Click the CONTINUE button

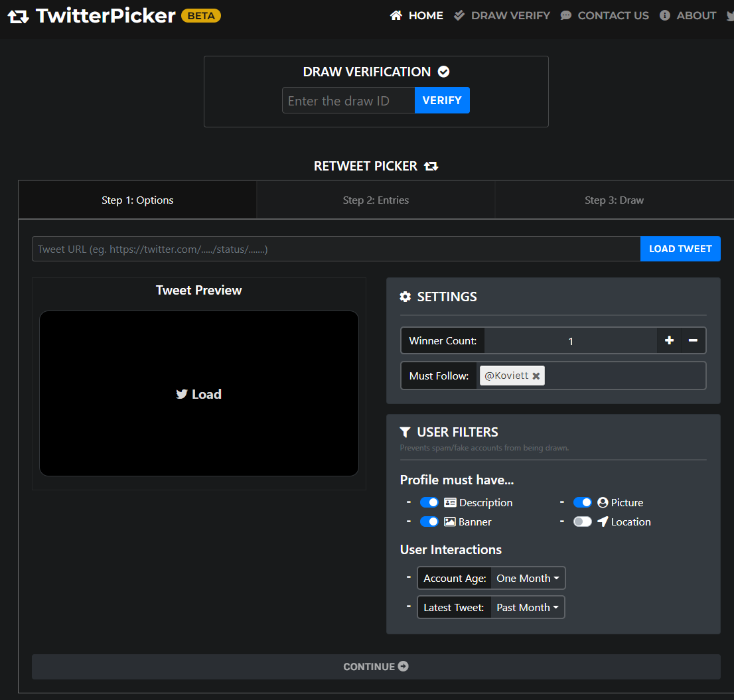coord(376,666)
